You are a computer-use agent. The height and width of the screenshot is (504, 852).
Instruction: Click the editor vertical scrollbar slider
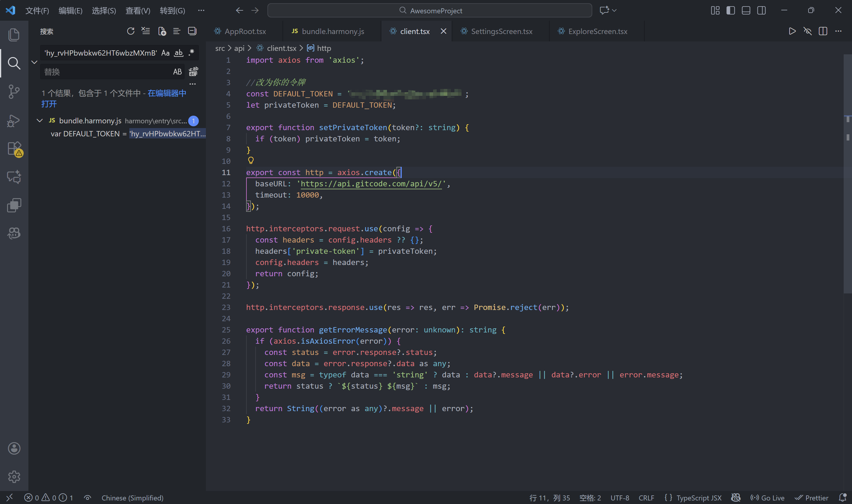(848, 173)
